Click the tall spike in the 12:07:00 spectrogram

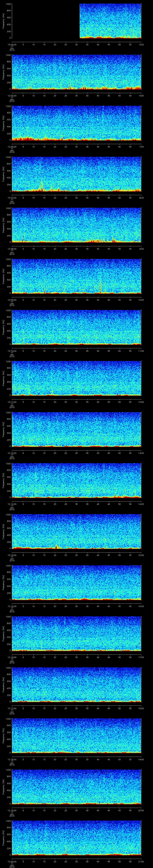point(42,185)
